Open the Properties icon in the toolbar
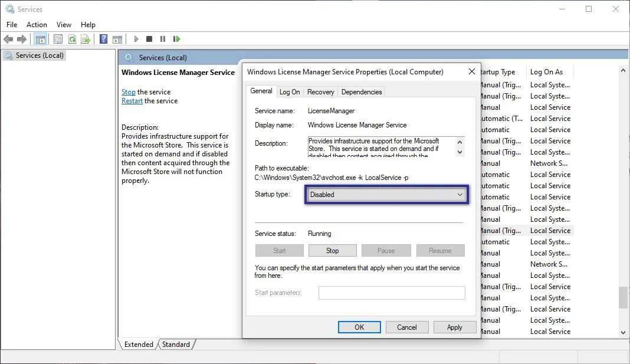This screenshot has width=630, height=364. tap(57, 39)
